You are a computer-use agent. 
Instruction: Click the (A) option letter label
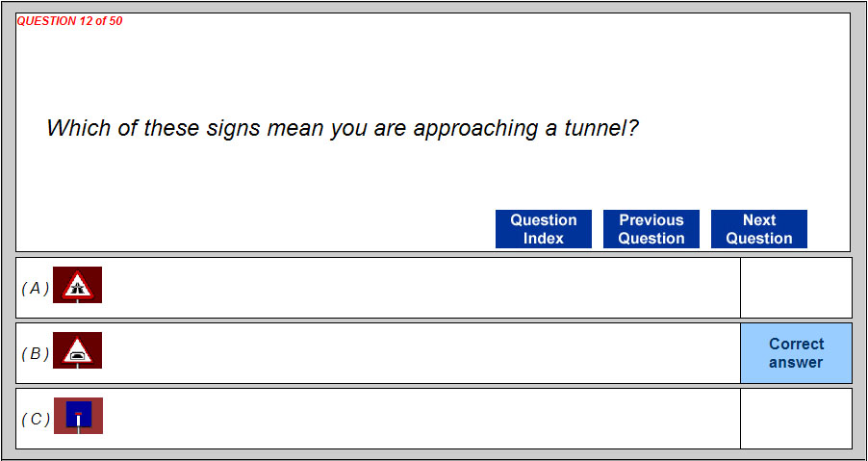click(35, 288)
